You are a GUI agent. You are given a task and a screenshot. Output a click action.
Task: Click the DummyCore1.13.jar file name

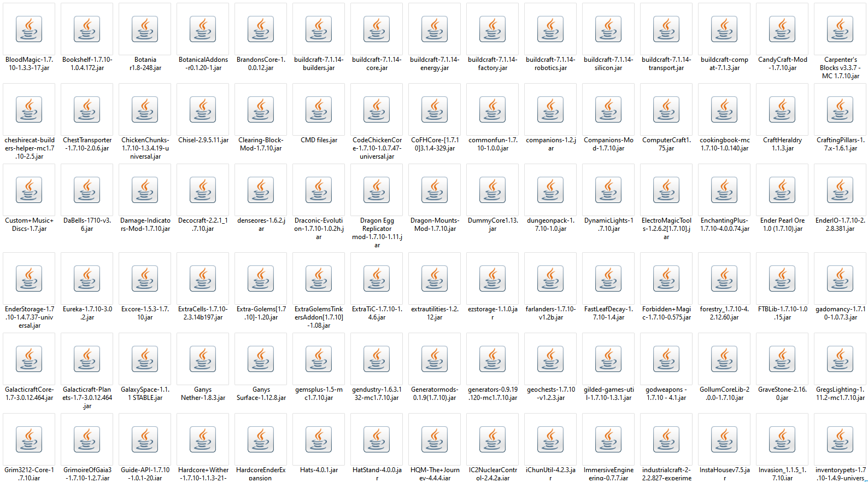(x=492, y=224)
